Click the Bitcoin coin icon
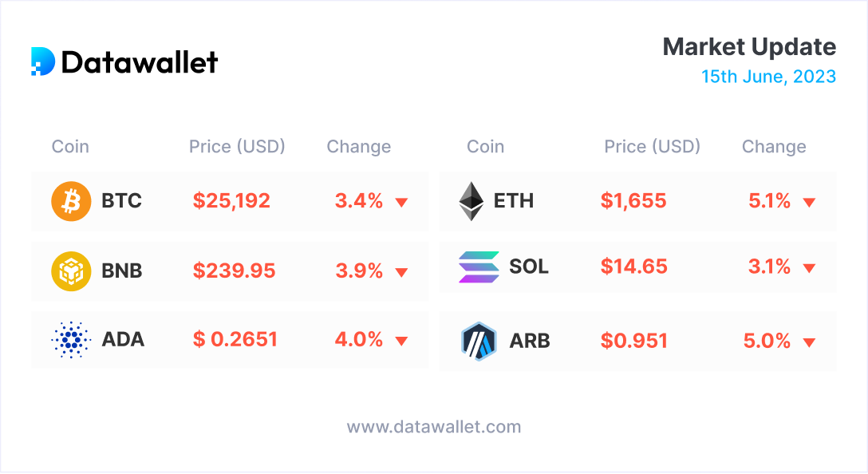Image resolution: width=868 pixels, height=474 pixels. [x=71, y=201]
